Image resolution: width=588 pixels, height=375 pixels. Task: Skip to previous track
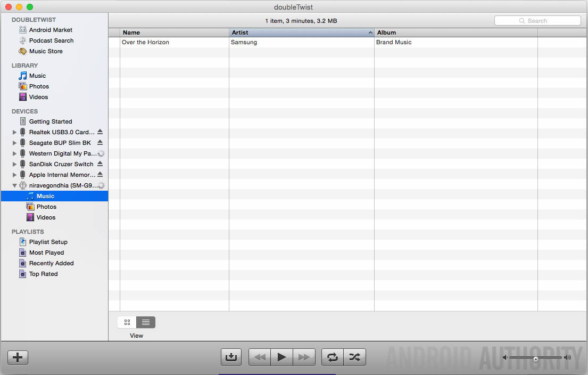pos(260,357)
